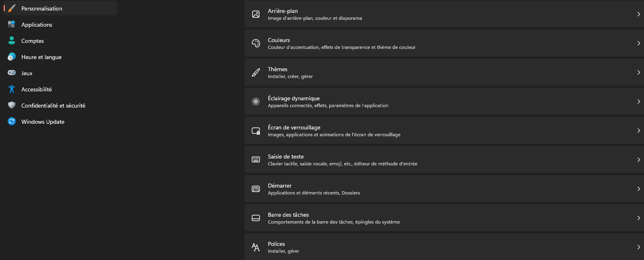Image resolution: width=644 pixels, height=260 pixels.
Task: Open the Éclairage dynamique settings row
Action: 405,101
